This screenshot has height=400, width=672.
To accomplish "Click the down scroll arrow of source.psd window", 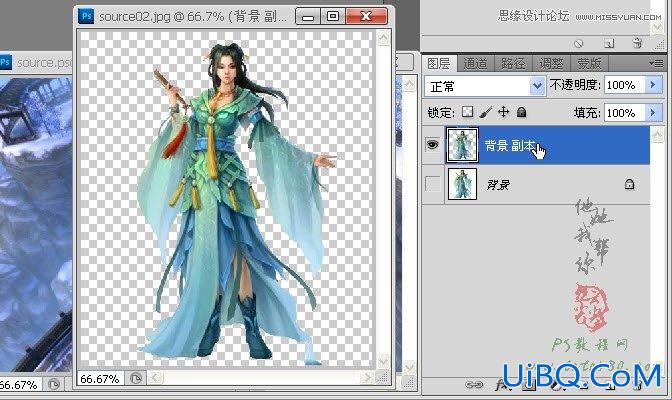I will [x=410, y=367].
